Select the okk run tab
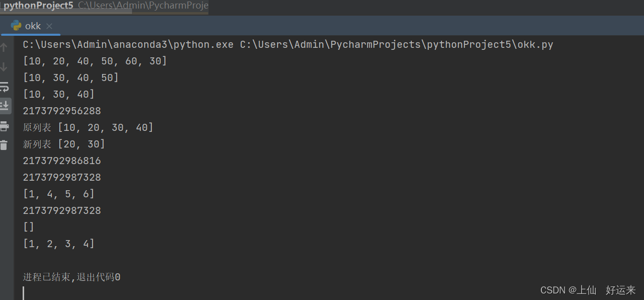This screenshot has height=300, width=644. (32, 26)
